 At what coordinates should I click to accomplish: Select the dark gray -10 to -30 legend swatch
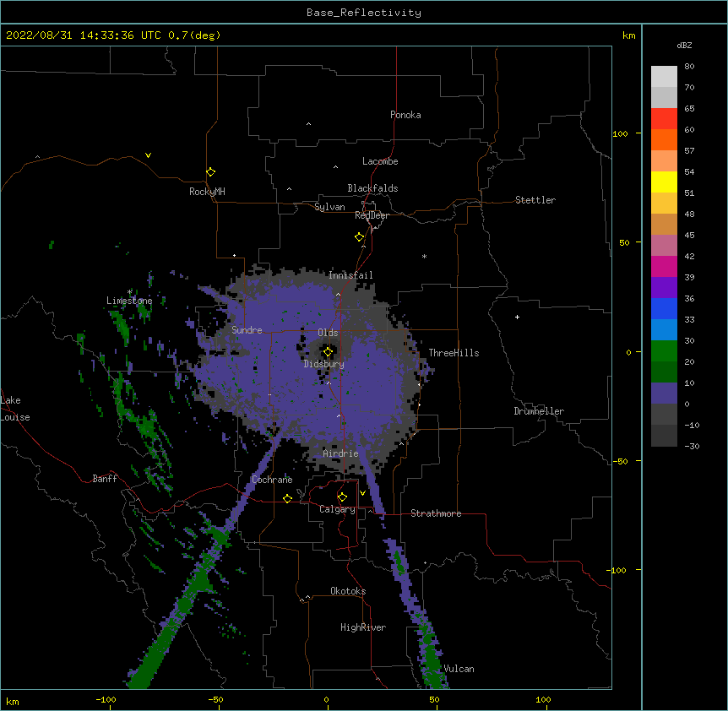pos(664,436)
